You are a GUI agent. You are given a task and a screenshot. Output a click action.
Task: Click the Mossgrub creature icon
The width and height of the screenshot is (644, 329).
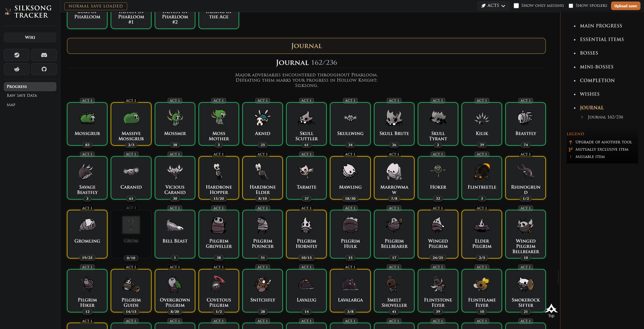87,118
